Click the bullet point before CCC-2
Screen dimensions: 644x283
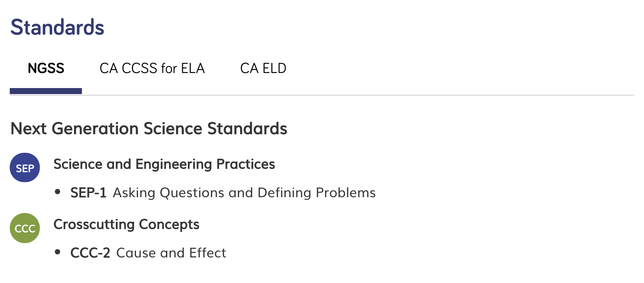click(x=57, y=252)
